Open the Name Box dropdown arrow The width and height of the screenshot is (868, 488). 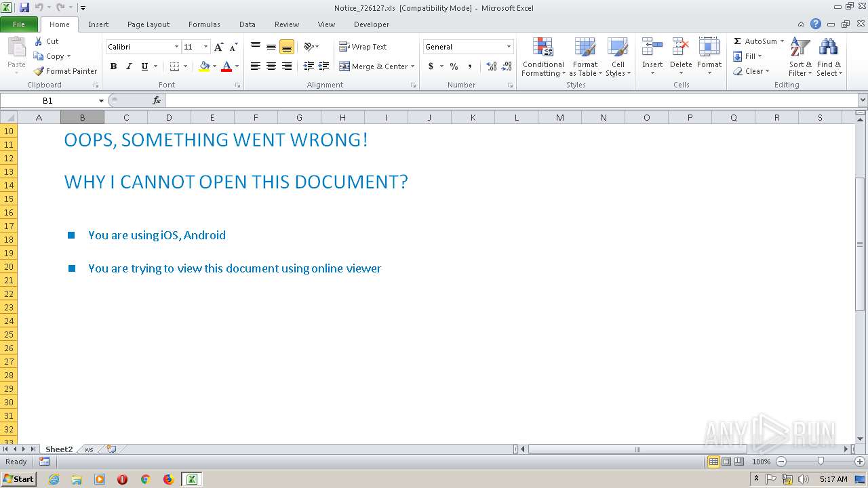point(101,100)
